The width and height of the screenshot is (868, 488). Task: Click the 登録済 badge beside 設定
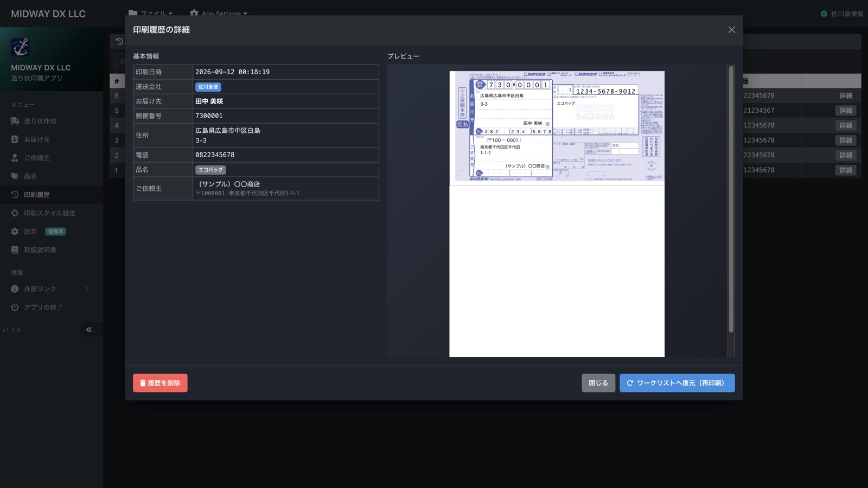click(x=55, y=232)
